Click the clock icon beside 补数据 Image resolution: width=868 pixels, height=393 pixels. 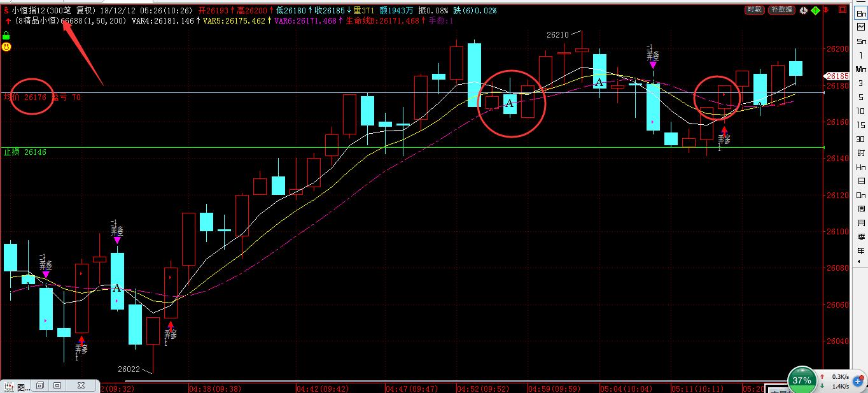click(x=803, y=10)
